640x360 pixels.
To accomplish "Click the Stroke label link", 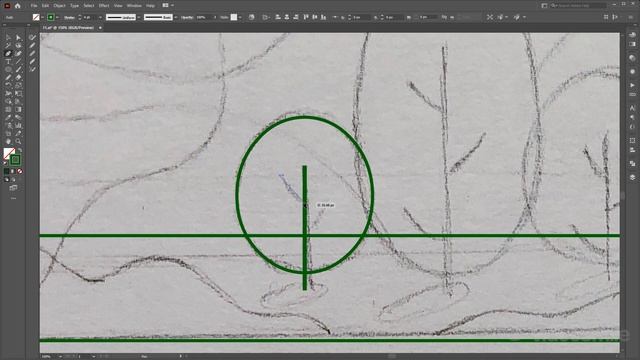I will [x=69, y=17].
